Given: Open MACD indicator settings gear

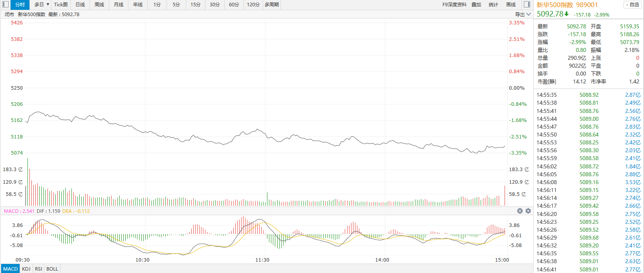Looking at the screenshot, I should [x=528, y=211].
